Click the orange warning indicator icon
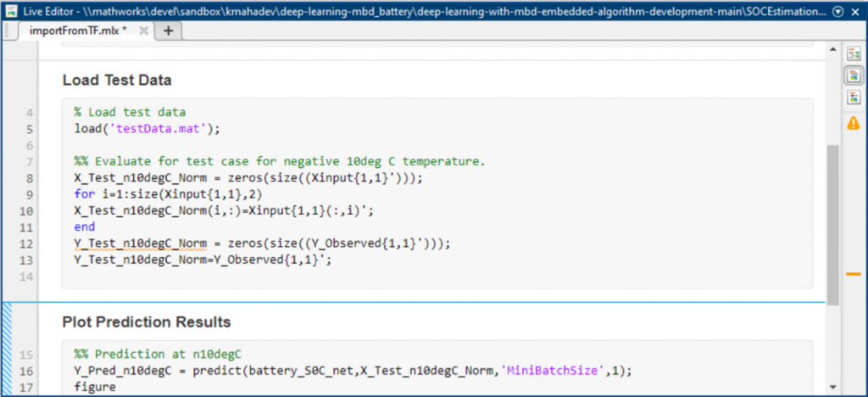 tap(853, 123)
